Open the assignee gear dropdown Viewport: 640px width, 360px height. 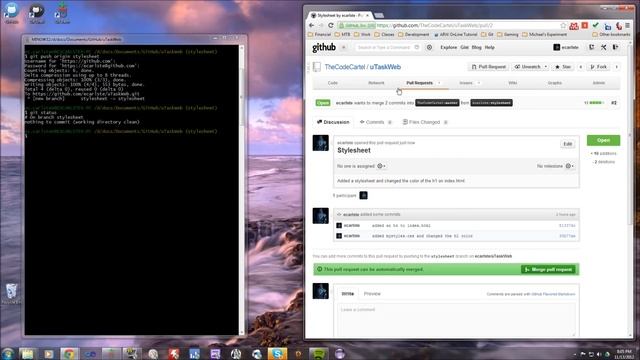coord(381,166)
